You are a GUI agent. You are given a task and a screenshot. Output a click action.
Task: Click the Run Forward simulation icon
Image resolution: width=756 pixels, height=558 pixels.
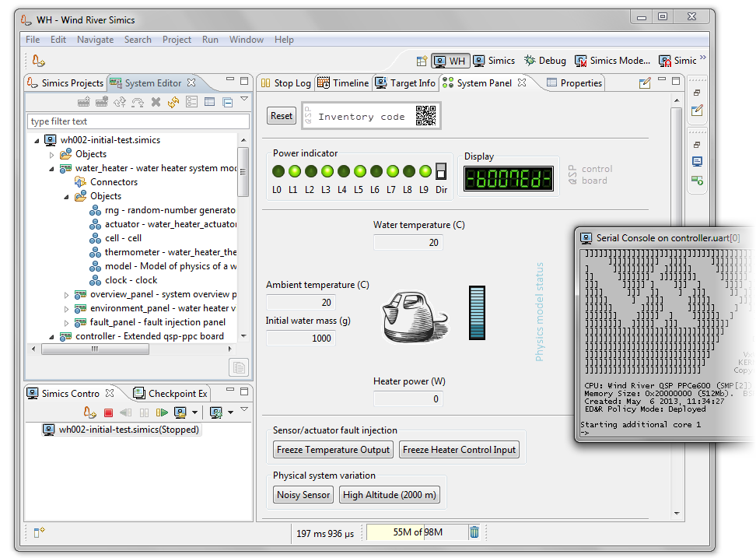pos(162,412)
